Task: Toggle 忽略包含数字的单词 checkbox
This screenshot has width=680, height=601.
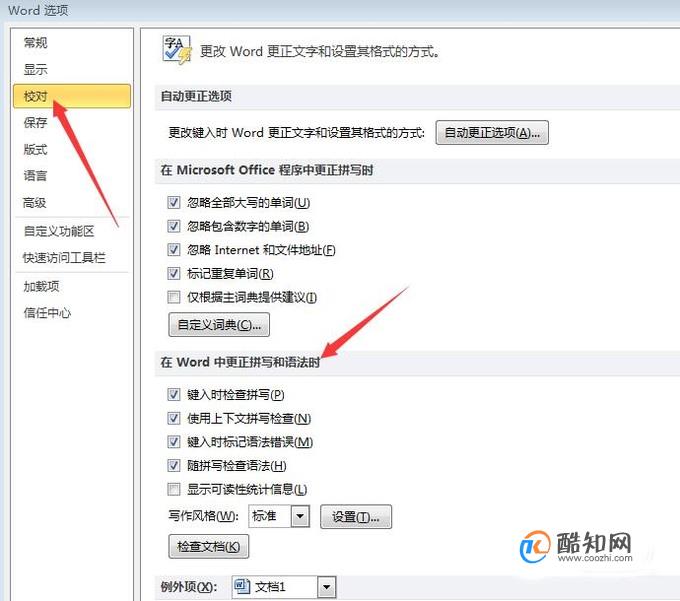Action: (173, 226)
